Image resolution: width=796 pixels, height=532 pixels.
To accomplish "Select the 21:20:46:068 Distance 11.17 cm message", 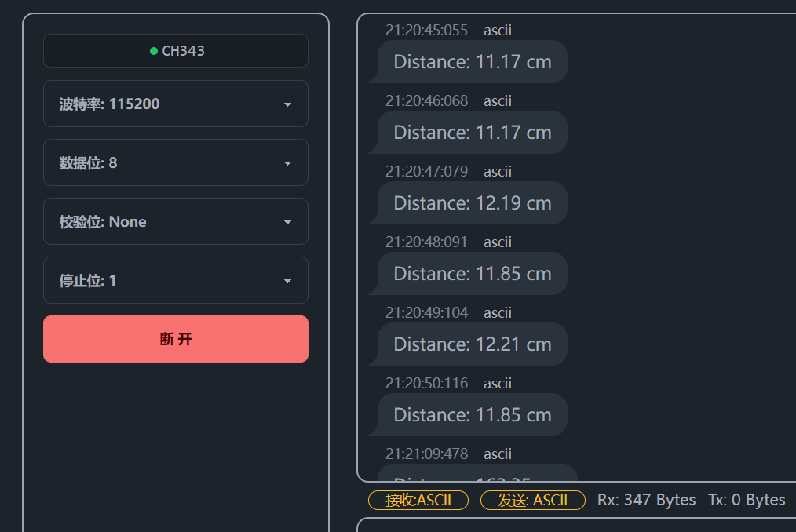I will pyautogui.click(x=472, y=133).
